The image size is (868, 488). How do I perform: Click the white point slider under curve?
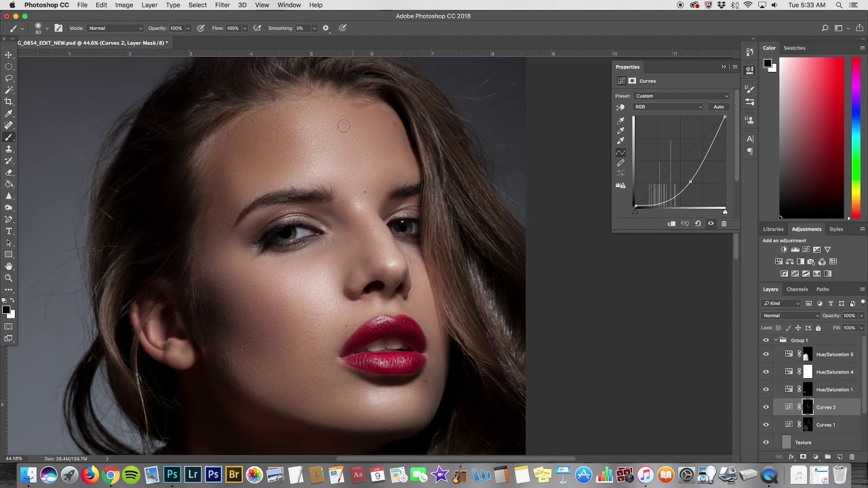pos(725,211)
